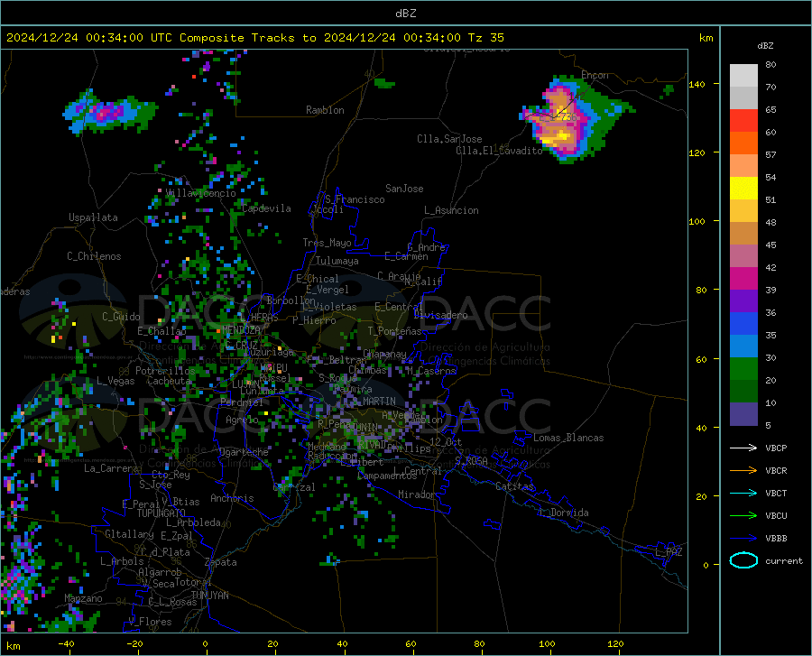The image size is (812, 656).
Task: Click the VBCP legend label
Action: 776,448
